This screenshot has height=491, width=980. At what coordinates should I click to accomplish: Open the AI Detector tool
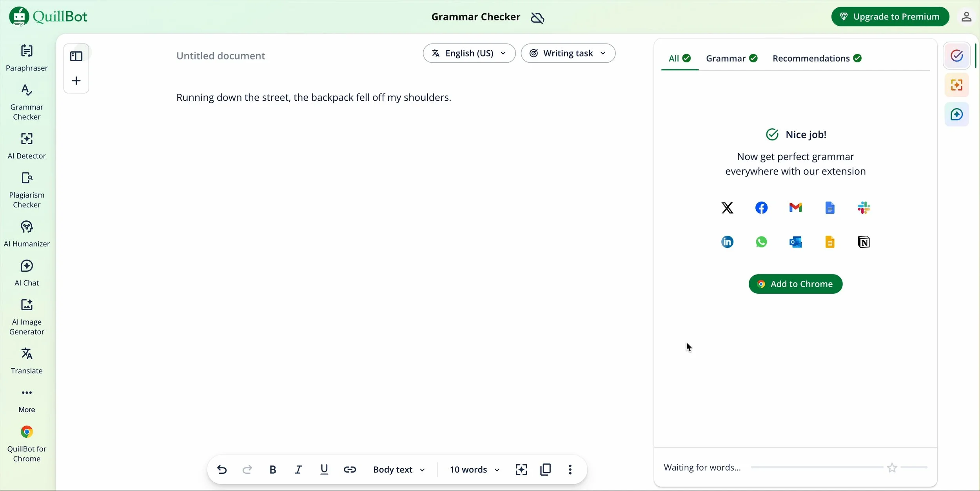27,146
